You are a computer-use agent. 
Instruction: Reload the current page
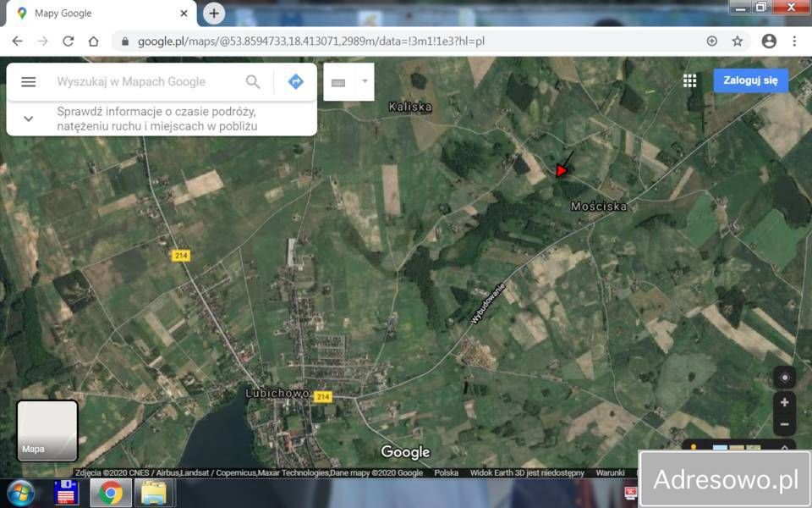tap(68, 41)
